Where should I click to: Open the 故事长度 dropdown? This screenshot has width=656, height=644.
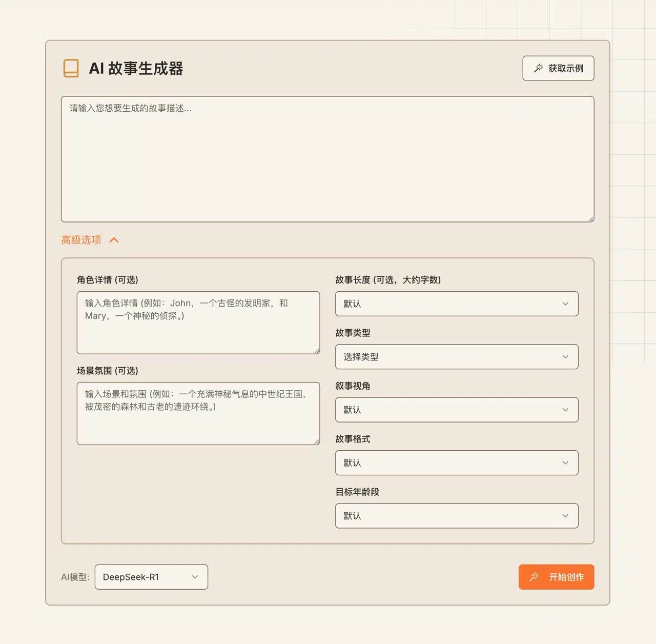pyautogui.click(x=456, y=304)
